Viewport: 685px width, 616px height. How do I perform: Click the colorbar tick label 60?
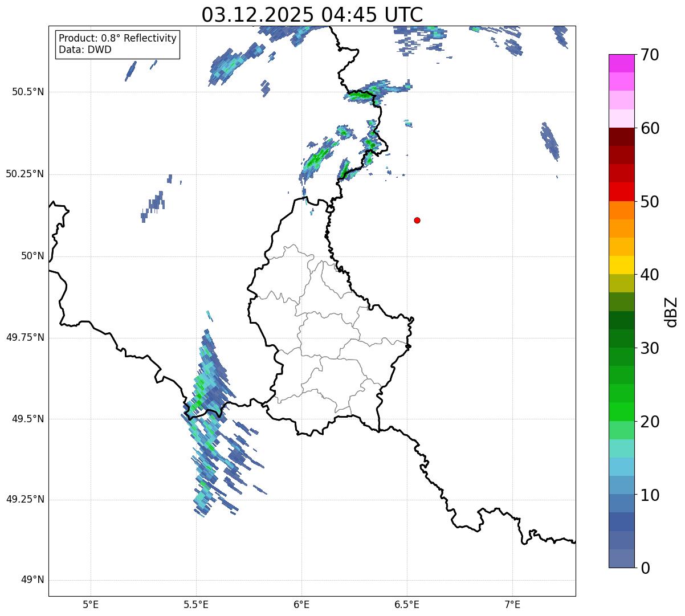(650, 128)
